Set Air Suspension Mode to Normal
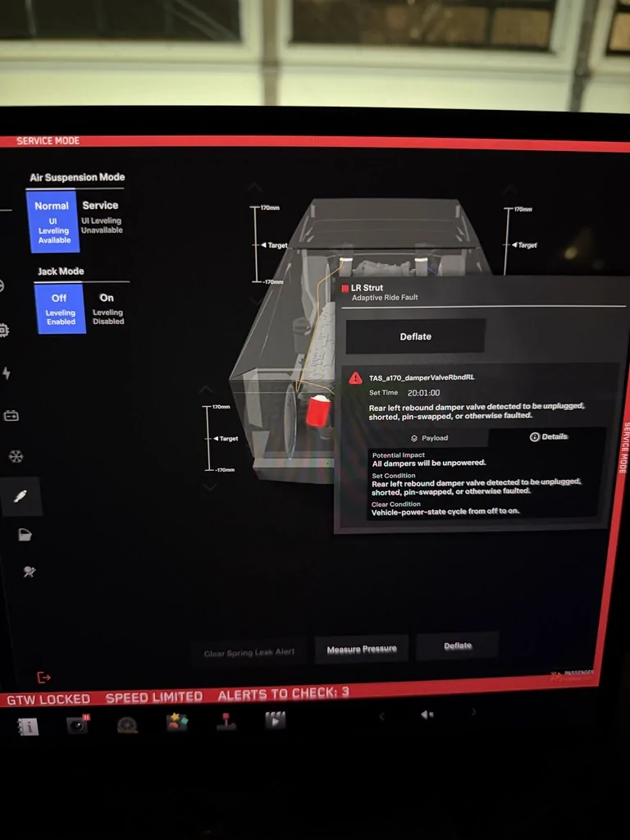The width and height of the screenshot is (630, 840). click(x=52, y=221)
